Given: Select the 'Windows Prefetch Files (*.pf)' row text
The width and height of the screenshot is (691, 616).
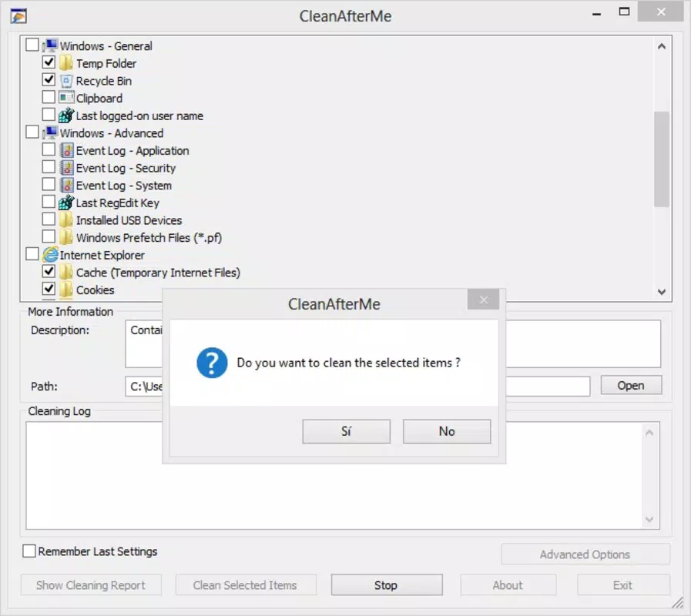Looking at the screenshot, I should (x=149, y=238).
